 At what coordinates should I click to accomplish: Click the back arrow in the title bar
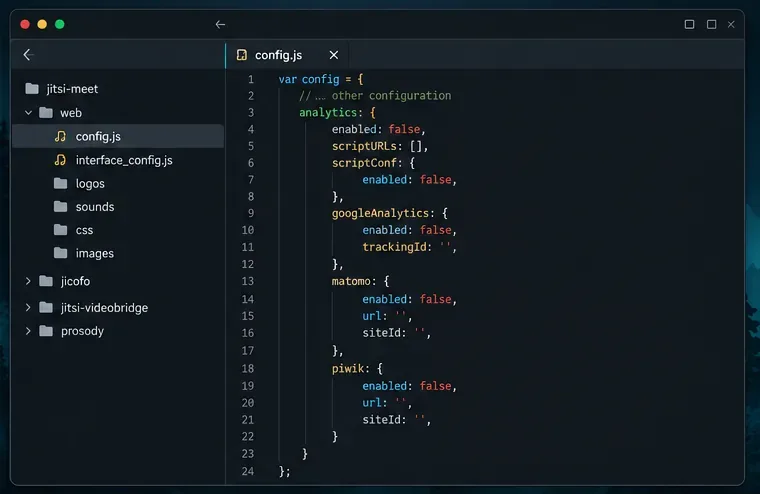pyautogui.click(x=220, y=24)
